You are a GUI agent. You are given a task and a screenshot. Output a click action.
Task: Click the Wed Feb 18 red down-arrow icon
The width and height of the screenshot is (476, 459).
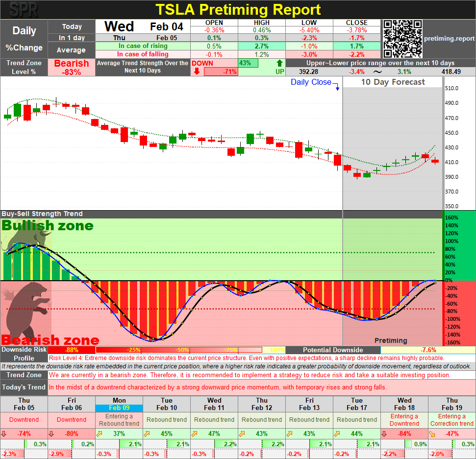coord(384,434)
